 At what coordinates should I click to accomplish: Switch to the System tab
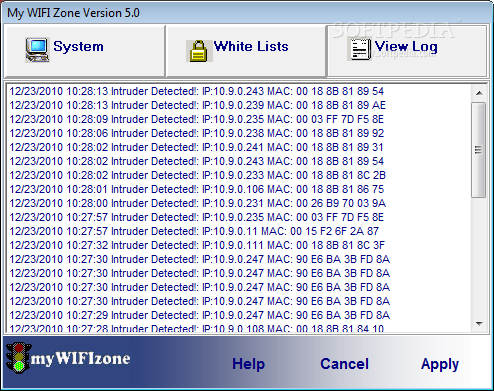pyautogui.click(x=84, y=51)
